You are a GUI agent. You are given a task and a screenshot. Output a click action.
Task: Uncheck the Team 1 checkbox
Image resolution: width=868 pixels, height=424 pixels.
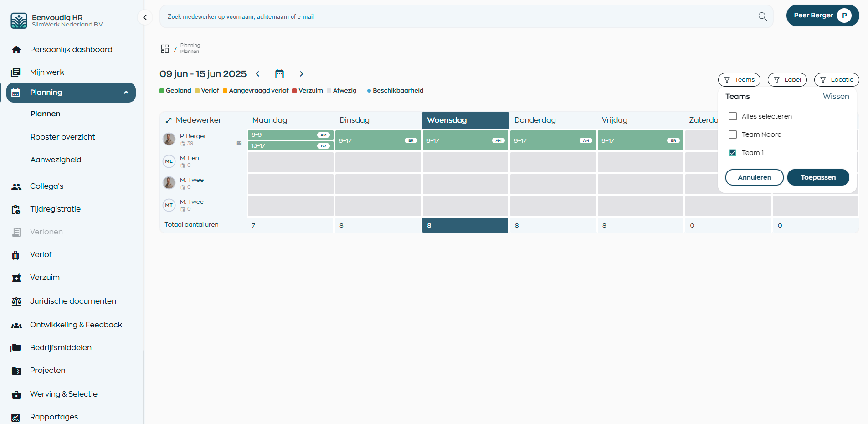(x=733, y=152)
